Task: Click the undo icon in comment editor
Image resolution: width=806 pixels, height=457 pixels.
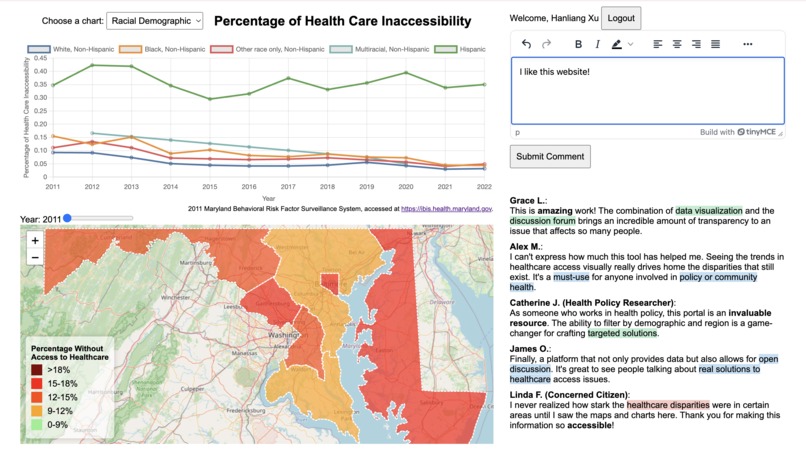Action: click(x=526, y=44)
